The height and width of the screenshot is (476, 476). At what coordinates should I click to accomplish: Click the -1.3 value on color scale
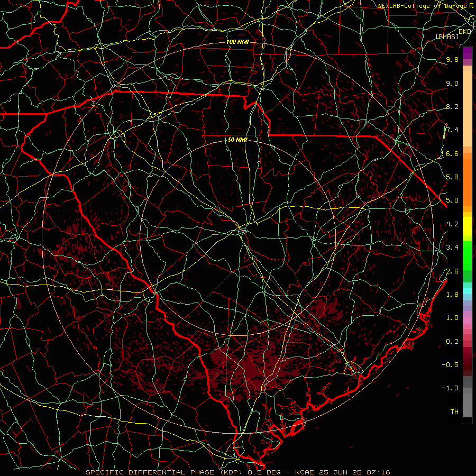[450, 388]
